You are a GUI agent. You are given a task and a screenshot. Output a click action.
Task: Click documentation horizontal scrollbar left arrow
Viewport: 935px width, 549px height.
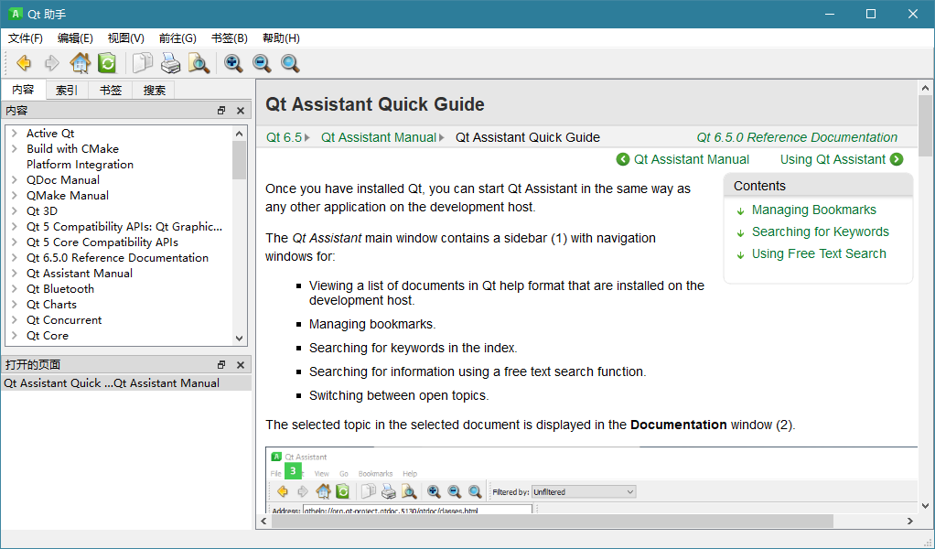tap(264, 521)
